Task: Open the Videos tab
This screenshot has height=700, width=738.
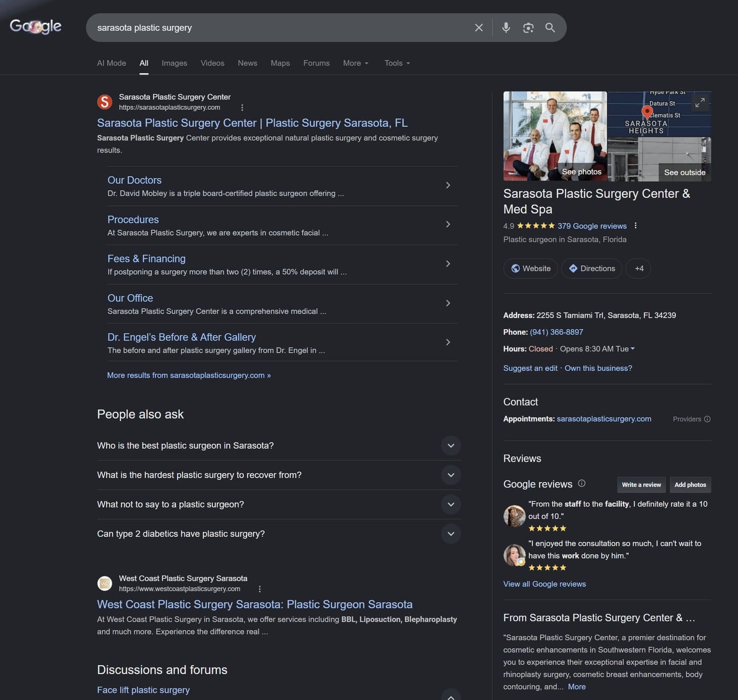Action: point(213,63)
